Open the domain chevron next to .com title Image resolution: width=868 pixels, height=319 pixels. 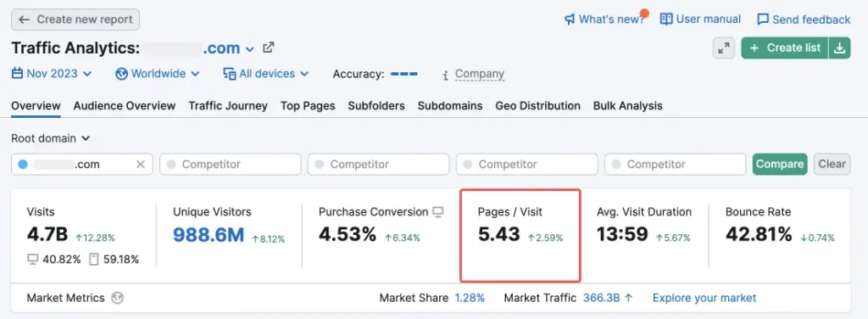(250, 48)
